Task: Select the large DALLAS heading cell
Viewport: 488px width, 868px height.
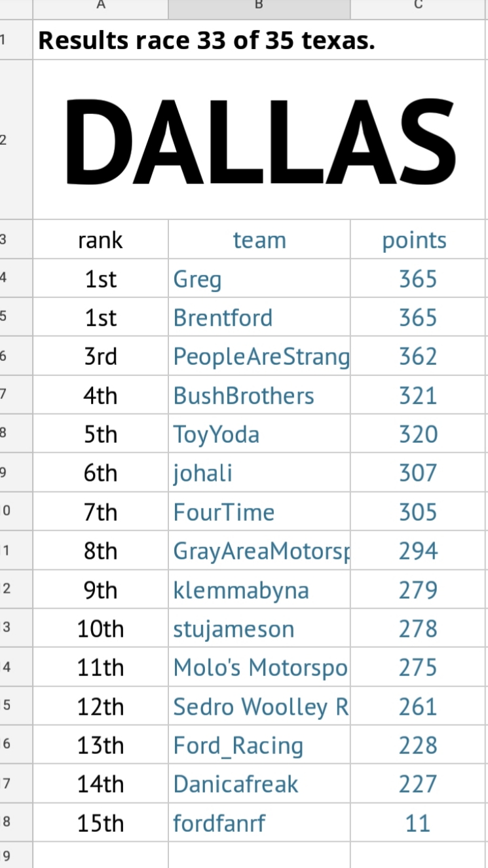Action: tap(260, 140)
